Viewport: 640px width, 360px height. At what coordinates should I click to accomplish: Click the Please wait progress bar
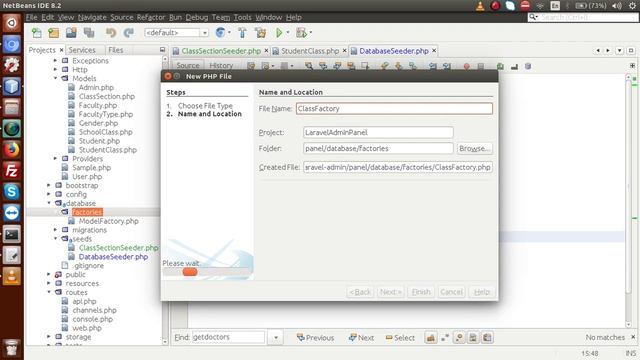point(207,272)
